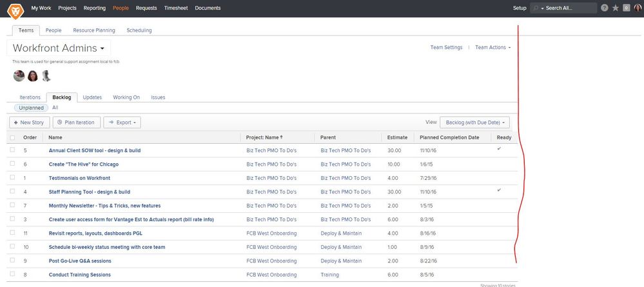Check the box for Schedule bi-weekly status meeting
The image size is (644, 287).
[x=12, y=247]
